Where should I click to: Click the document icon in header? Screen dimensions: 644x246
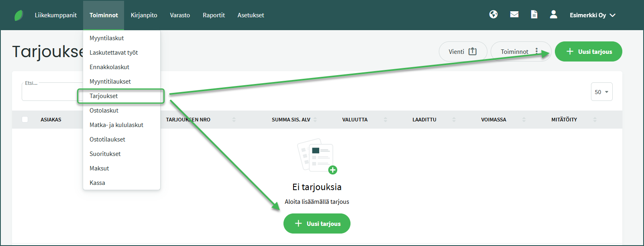[534, 14]
